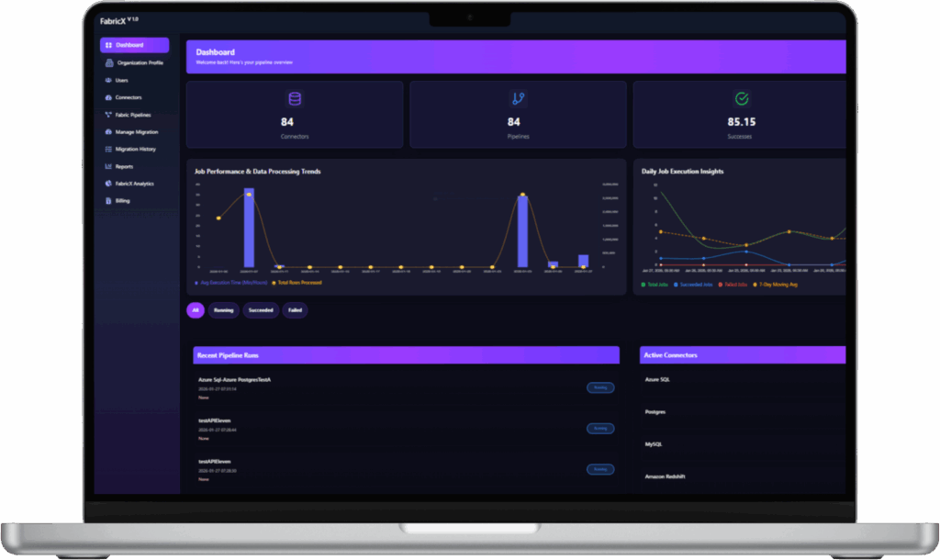Filter pipeline runs by Failed
Viewport: 940px width, 560px height.
[295, 310]
